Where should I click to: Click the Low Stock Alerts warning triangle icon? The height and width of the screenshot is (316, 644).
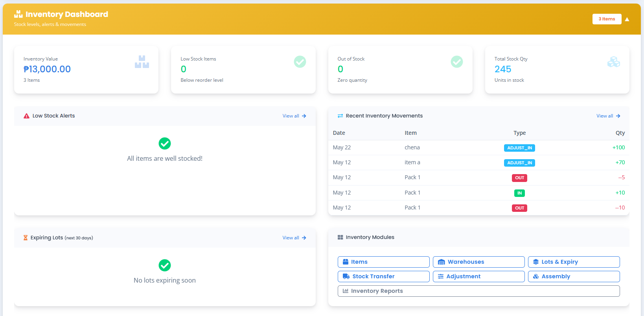point(26,116)
